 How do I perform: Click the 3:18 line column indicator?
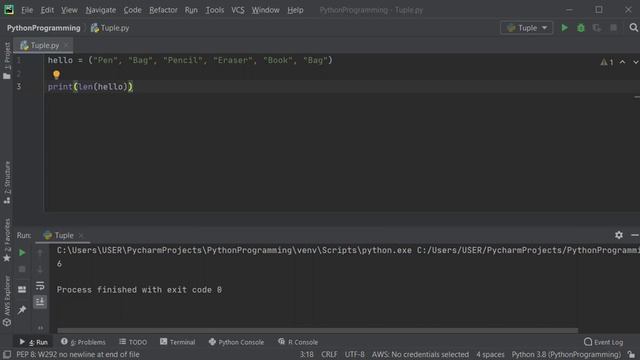[x=307, y=354]
